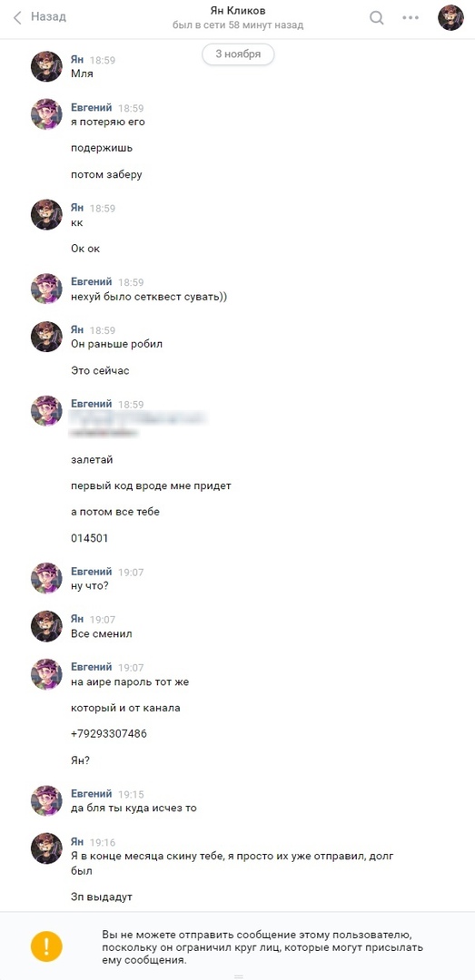The width and height of the screenshot is (475, 980).
Task: Click Ян's avatar next to the message Мля
Action: (x=46, y=66)
